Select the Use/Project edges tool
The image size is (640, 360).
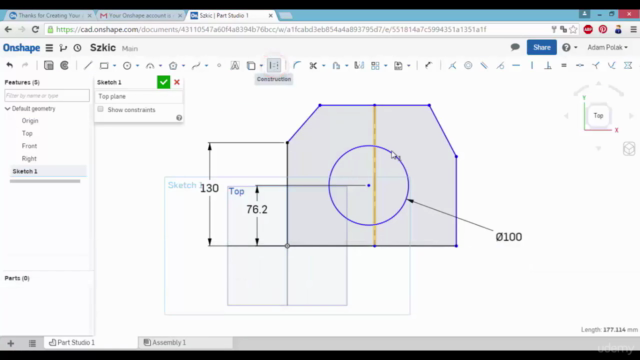[251, 65]
